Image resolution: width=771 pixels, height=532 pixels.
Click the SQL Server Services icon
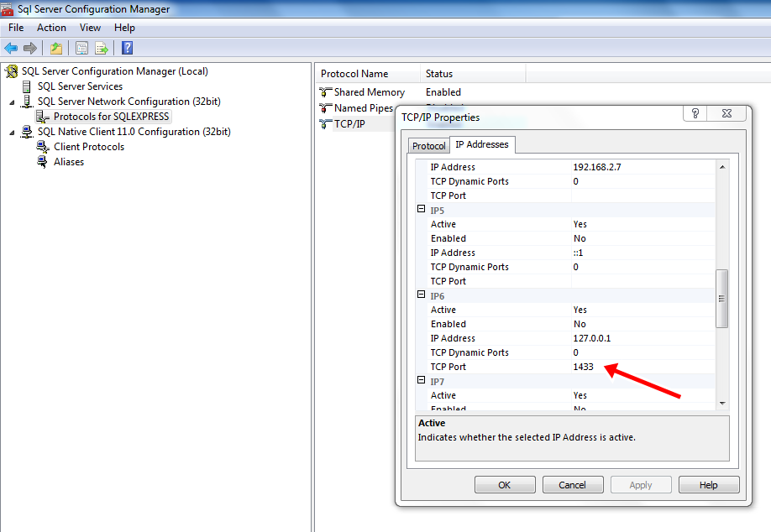(27, 86)
